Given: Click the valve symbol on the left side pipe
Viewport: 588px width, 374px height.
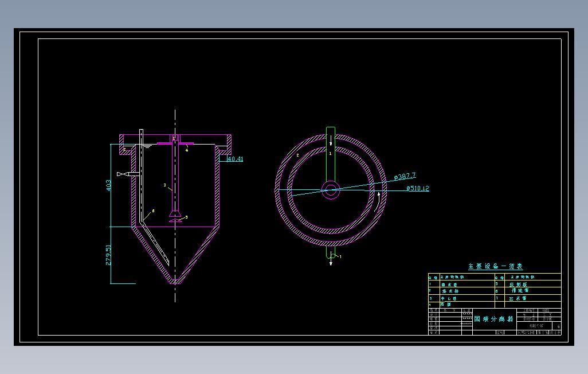Looking at the screenshot, I should pyautogui.click(x=121, y=174).
